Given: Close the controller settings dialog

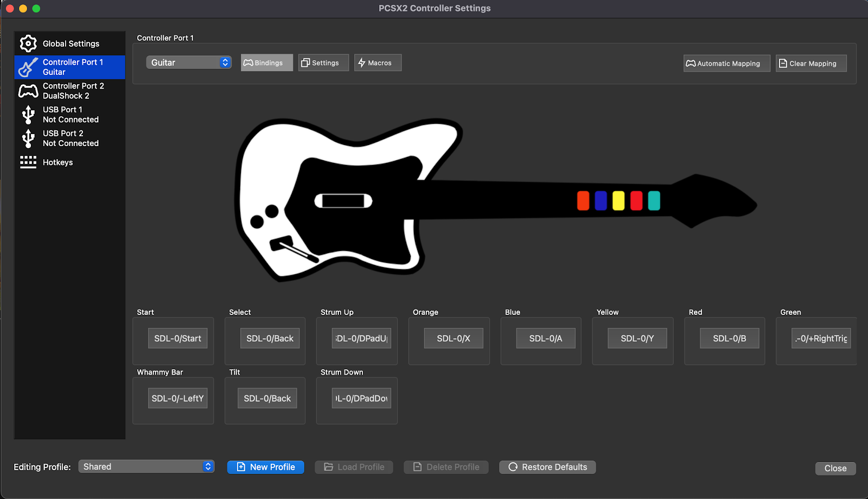Looking at the screenshot, I should [x=835, y=468].
